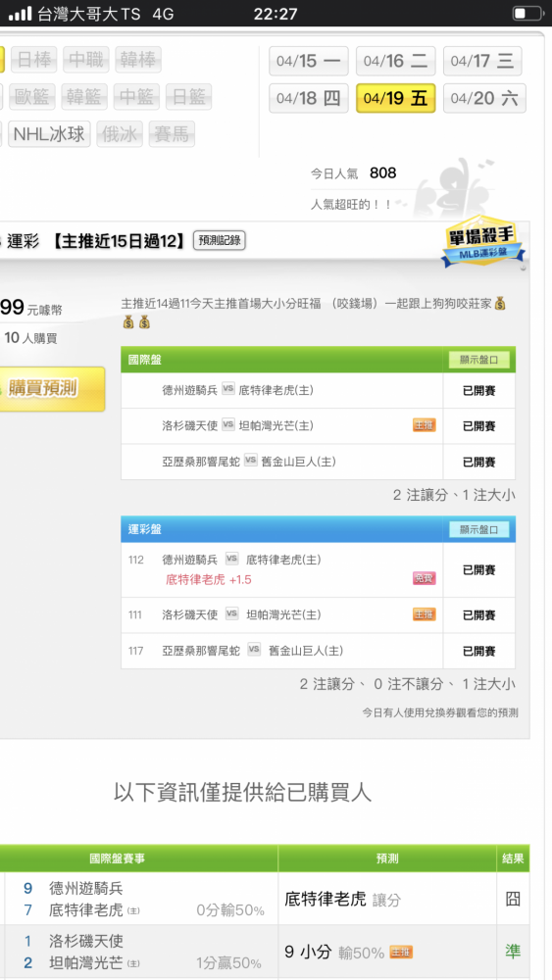Show odds in 運彩盤 via 顯示盤口
Screen dimensions: 552x980
pyautogui.click(x=478, y=529)
